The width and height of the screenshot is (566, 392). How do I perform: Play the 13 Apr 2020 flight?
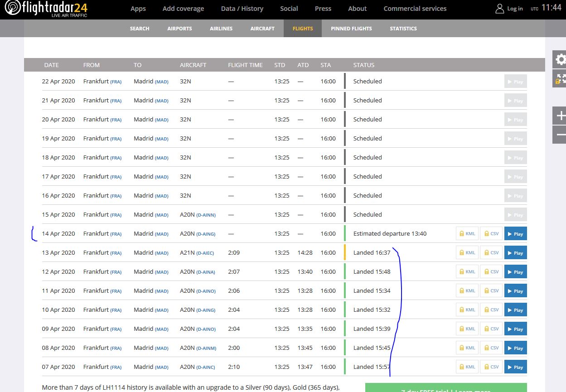pos(516,253)
